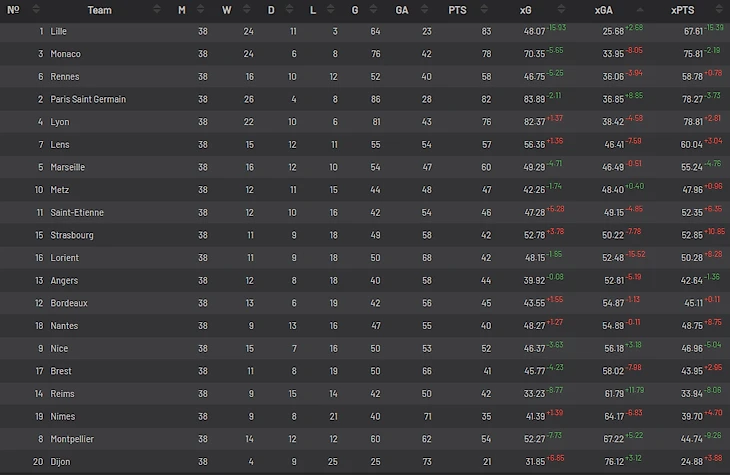This screenshot has height=475, width=730.
Task: Sort by wins W column header
Action: [x=226, y=10]
